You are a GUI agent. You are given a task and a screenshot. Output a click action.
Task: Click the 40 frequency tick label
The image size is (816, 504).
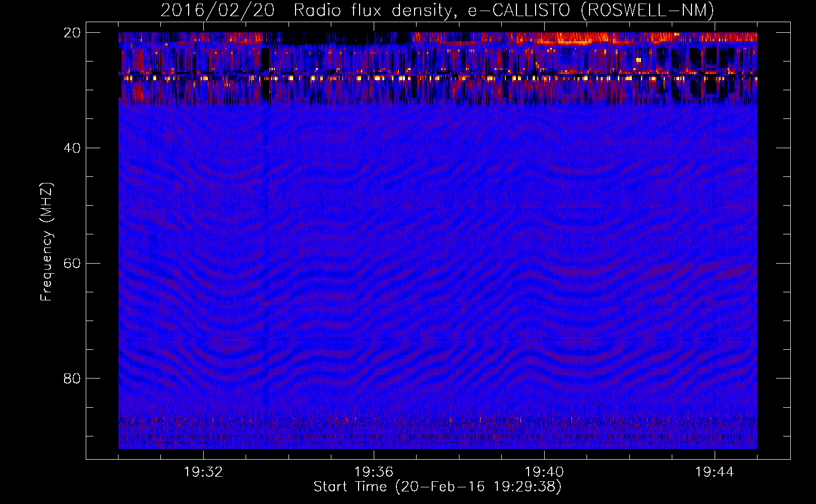click(x=72, y=148)
